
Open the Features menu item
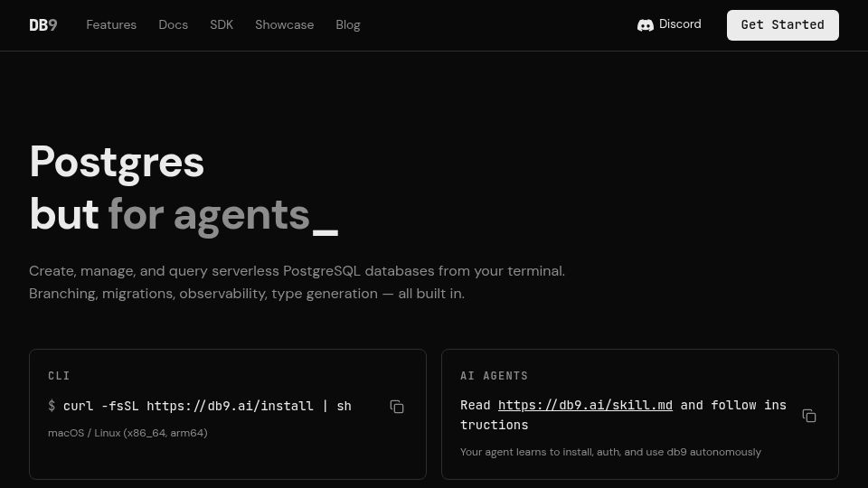pyautogui.click(x=111, y=25)
